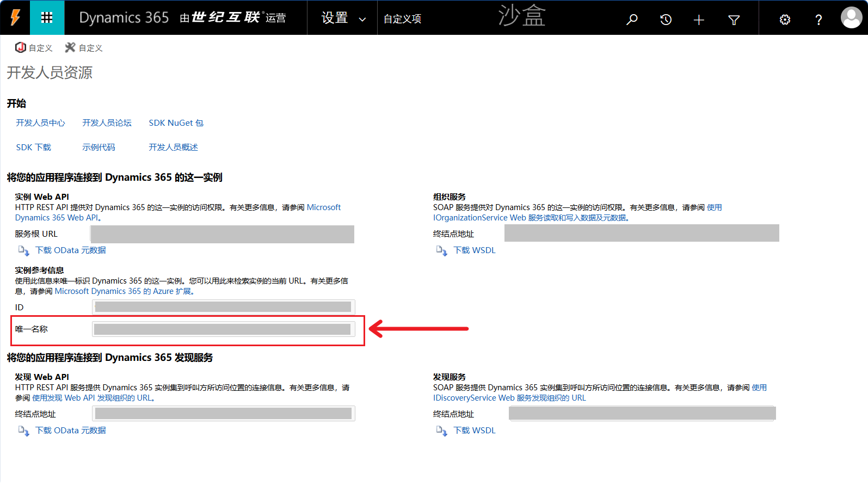The image size is (868, 485).
Task: Click 下载 WSDL link under 组织服务
Action: (x=475, y=250)
